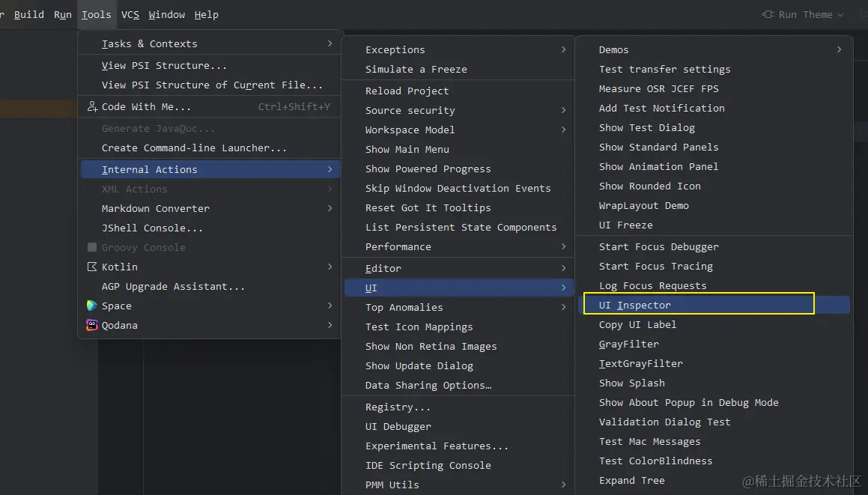Expand the Performance submenu arrow

(563, 246)
